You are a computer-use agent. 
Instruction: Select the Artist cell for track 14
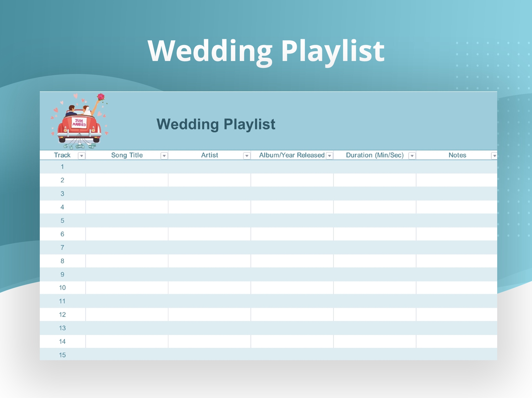coord(209,341)
